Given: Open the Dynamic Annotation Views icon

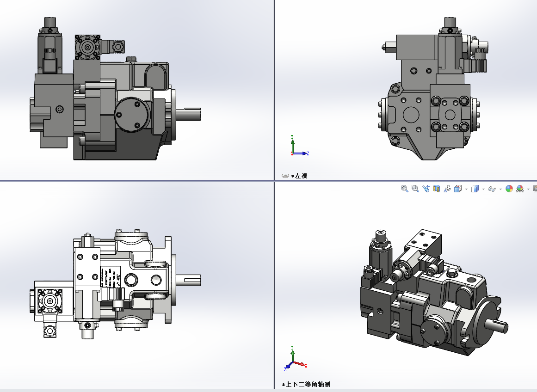Looking at the screenshot, I should point(447,189).
